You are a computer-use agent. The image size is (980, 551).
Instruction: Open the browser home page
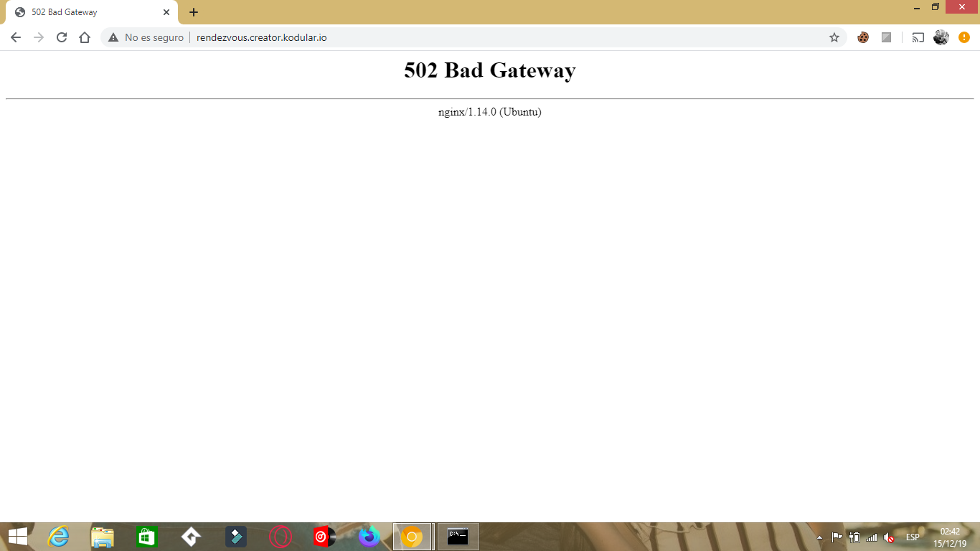[x=85, y=37]
